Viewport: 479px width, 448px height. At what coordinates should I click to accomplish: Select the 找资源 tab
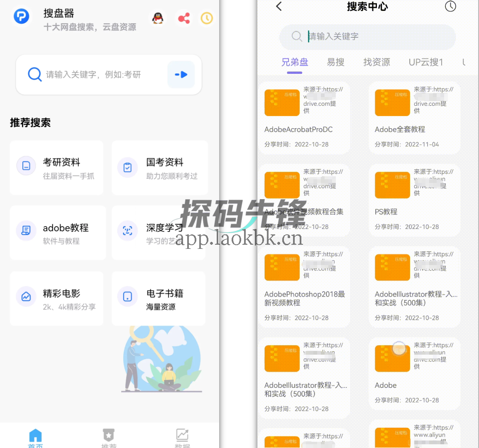376,62
